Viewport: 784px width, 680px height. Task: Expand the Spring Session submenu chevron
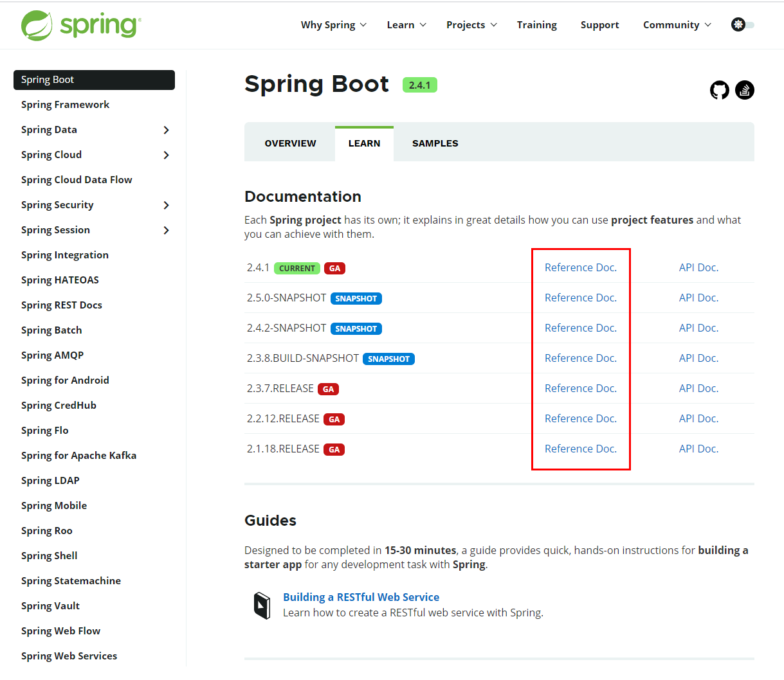166,230
